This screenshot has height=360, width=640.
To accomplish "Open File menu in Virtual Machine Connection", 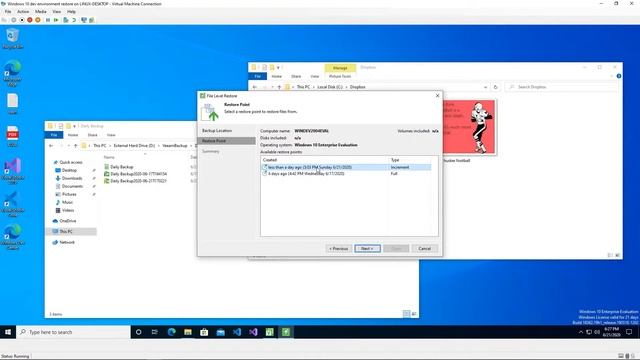I will [x=8, y=11].
